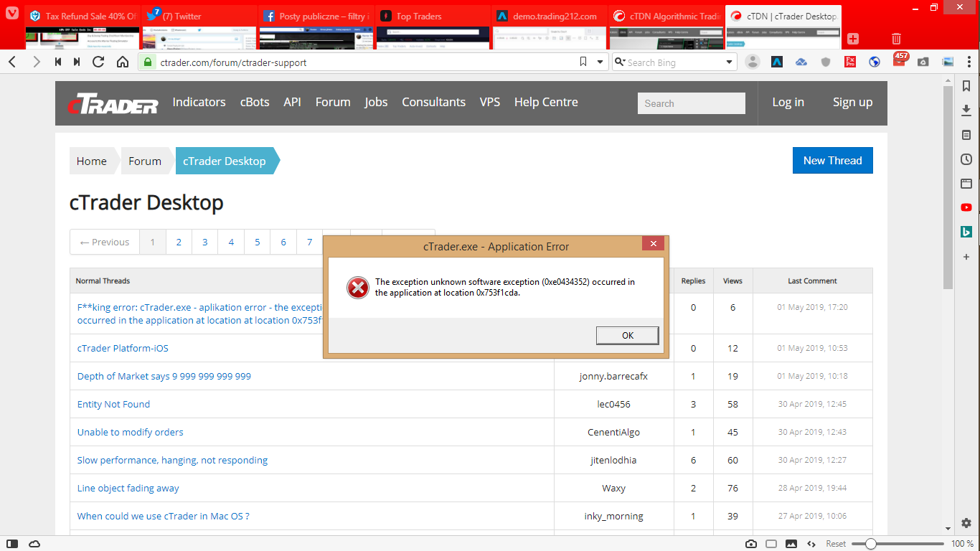Click the picture extension icon
The image size is (980, 551).
point(948,62)
